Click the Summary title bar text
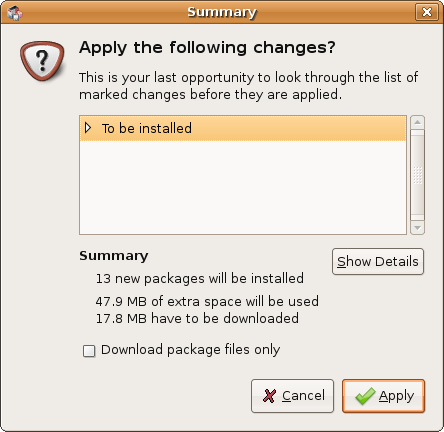The width and height of the screenshot is (444, 432). (x=222, y=12)
